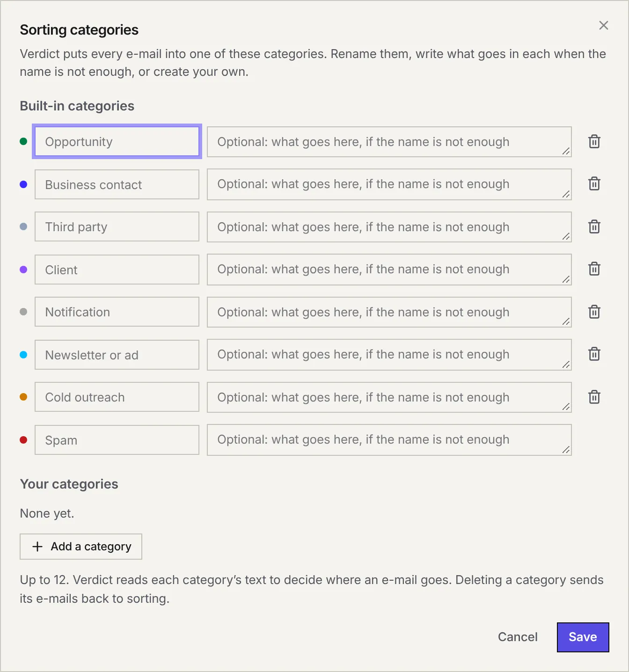
Task: Edit the Cold outreach name field
Action: (117, 397)
